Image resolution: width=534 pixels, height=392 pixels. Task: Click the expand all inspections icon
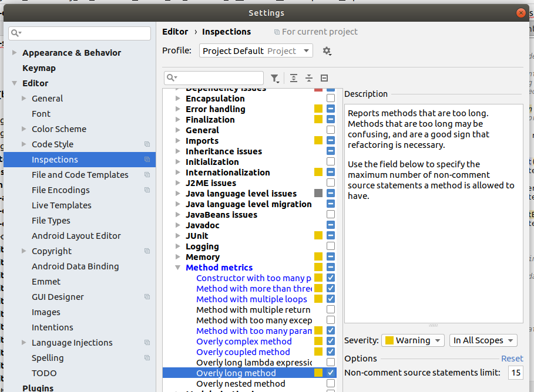point(293,77)
